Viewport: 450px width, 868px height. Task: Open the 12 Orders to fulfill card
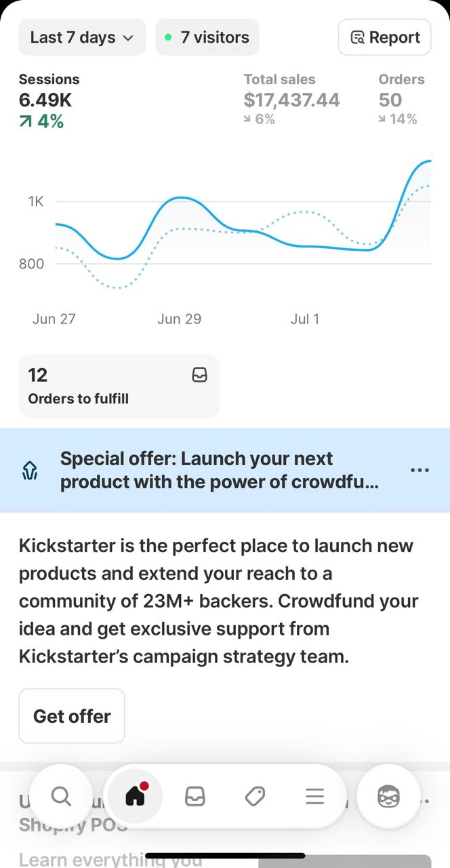[119, 386]
